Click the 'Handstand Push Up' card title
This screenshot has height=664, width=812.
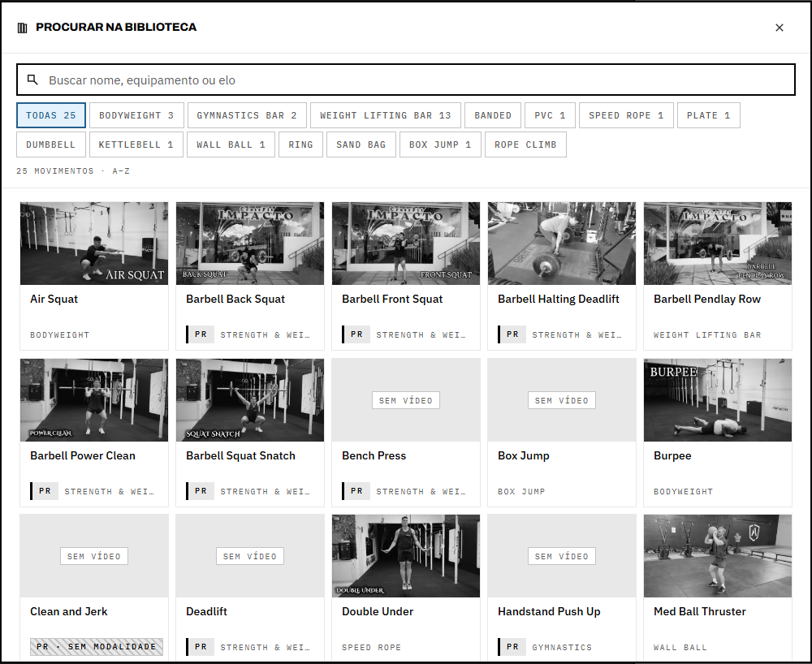(x=549, y=611)
